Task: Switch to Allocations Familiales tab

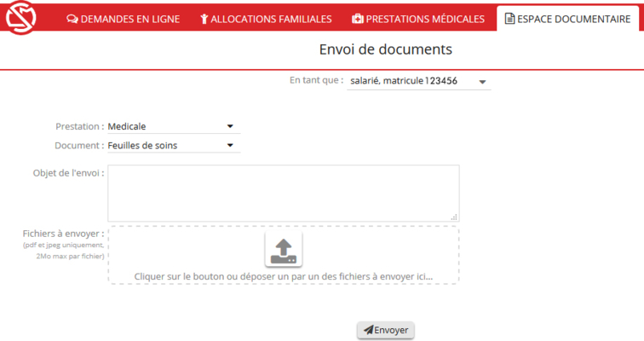Action: tap(266, 19)
